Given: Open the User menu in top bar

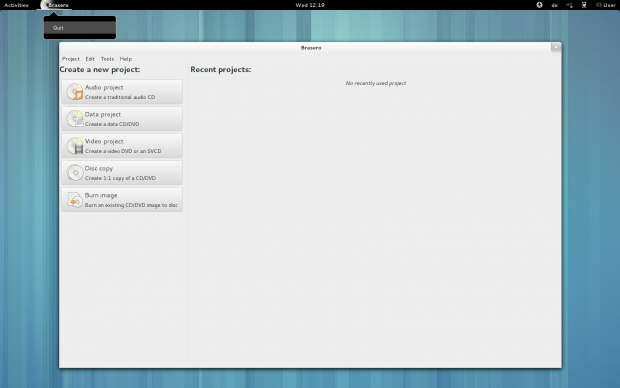Looking at the screenshot, I should (606, 5).
